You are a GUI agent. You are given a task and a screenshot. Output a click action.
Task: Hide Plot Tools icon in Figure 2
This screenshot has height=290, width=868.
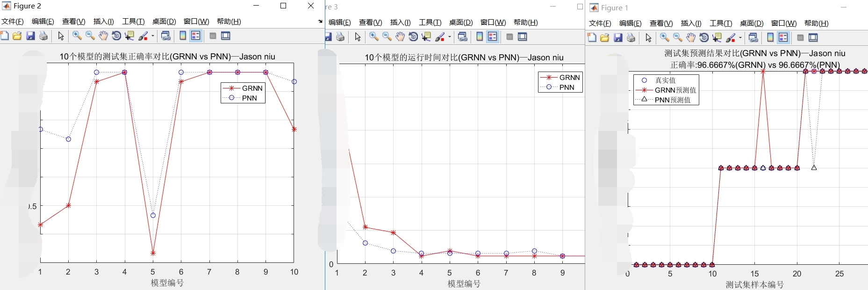pyautogui.click(x=213, y=36)
